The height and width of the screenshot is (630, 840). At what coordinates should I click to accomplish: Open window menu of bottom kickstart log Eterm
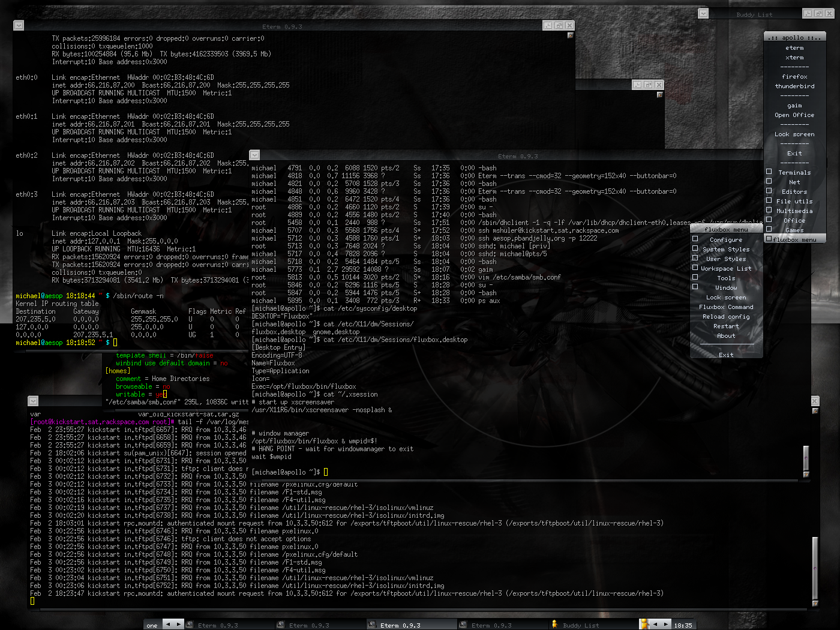click(x=33, y=401)
